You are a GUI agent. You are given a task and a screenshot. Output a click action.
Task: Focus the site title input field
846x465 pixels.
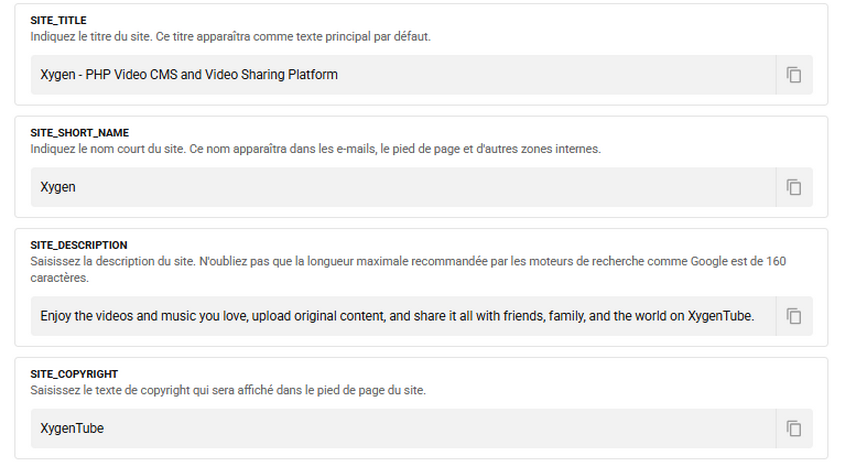tap(400, 75)
